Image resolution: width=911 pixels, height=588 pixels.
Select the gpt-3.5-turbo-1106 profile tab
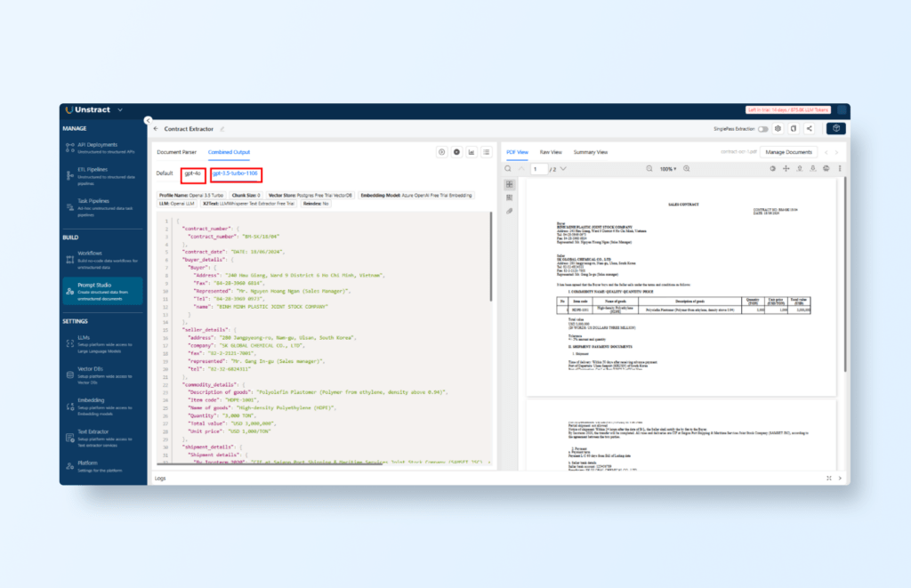(x=236, y=173)
